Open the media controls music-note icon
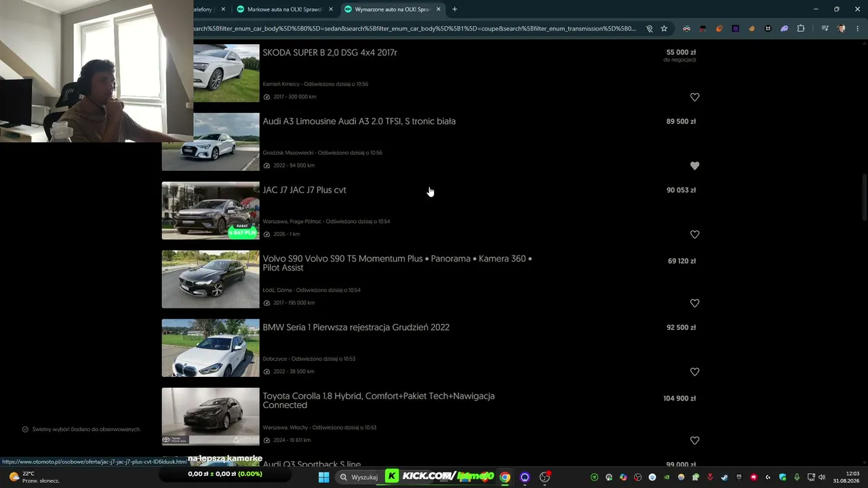868x488 pixels. (x=825, y=28)
